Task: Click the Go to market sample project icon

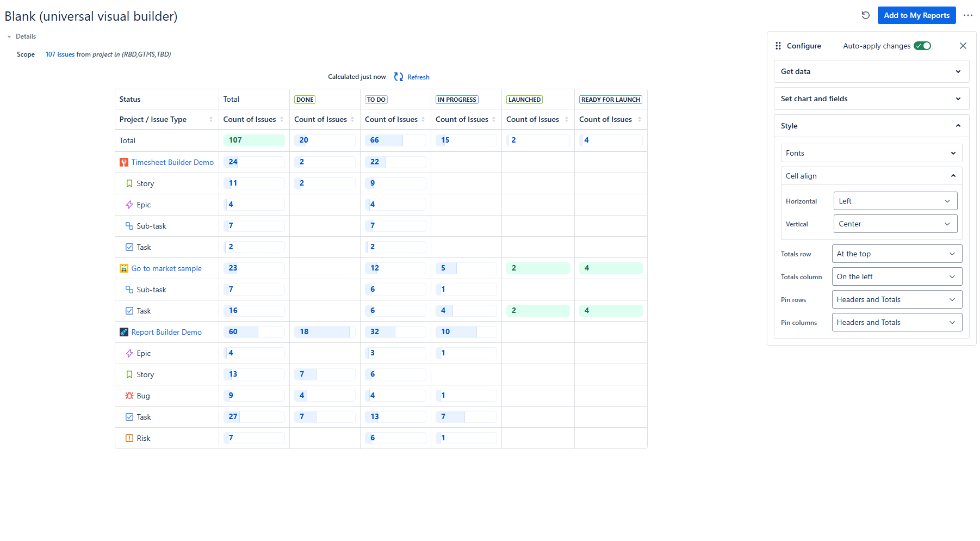Action: click(124, 268)
